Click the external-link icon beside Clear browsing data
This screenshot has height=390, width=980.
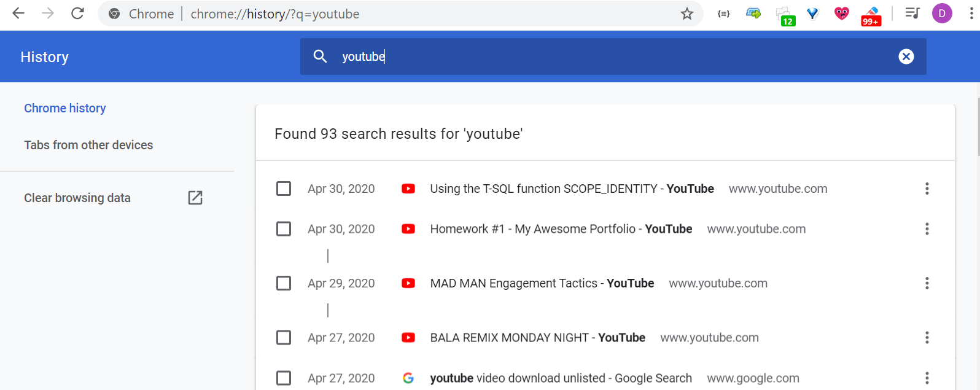tap(195, 198)
